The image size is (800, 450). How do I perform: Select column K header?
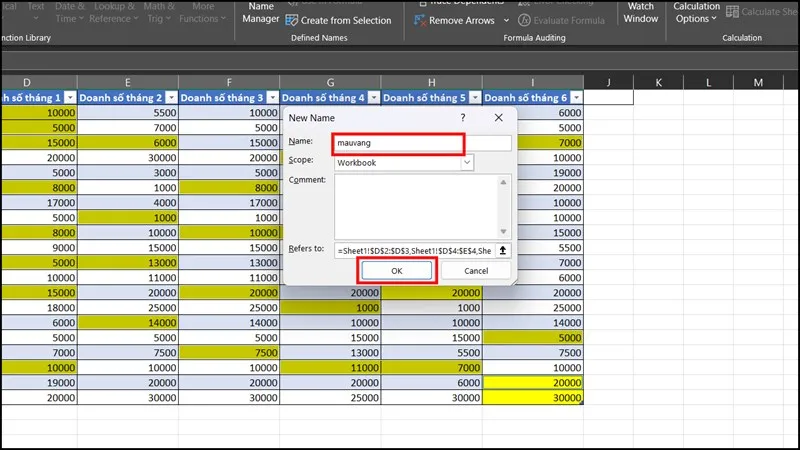[659, 81]
